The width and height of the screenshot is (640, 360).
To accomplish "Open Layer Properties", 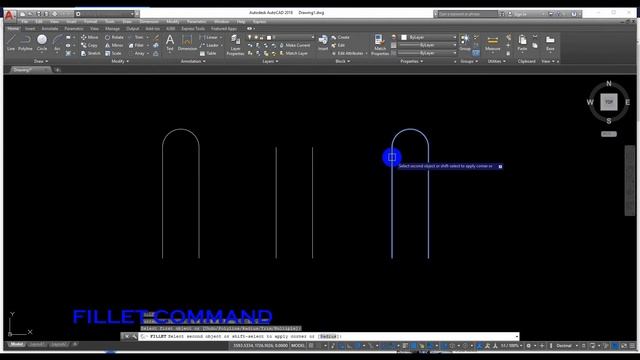I will pyautogui.click(x=235, y=45).
